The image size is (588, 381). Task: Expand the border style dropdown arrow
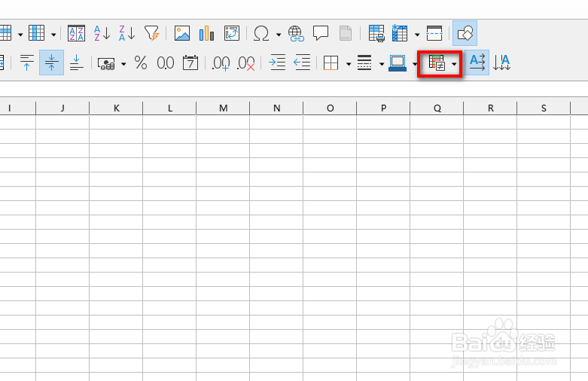click(x=382, y=64)
